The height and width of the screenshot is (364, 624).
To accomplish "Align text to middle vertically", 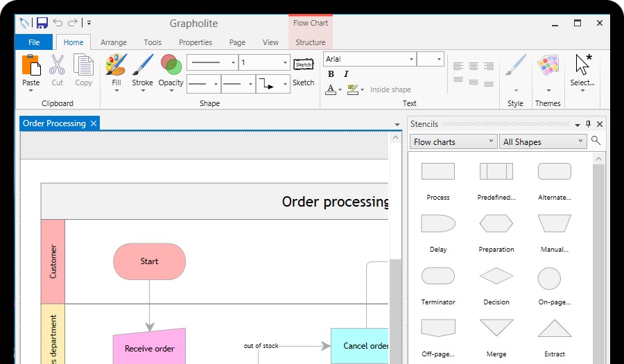I will click(473, 82).
